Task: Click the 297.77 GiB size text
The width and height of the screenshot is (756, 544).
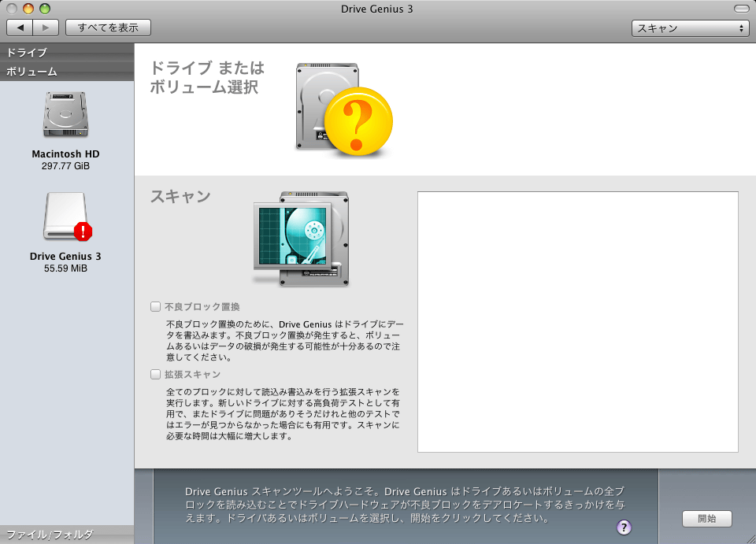Action: coord(65,166)
